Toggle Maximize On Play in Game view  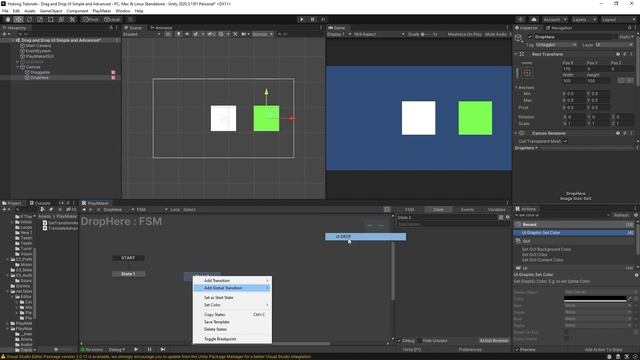[x=464, y=34]
